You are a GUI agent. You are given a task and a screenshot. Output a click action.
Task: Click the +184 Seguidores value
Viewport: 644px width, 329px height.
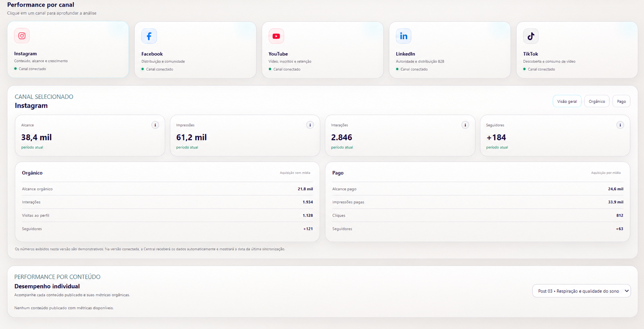(x=496, y=137)
